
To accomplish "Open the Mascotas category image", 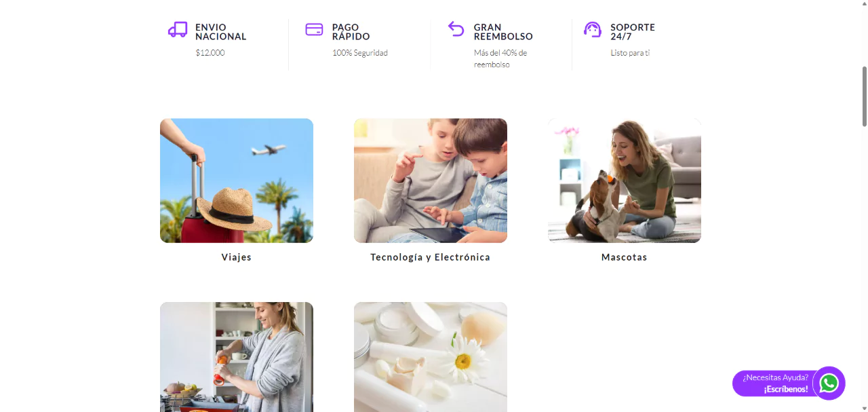I will click(625, 181).
